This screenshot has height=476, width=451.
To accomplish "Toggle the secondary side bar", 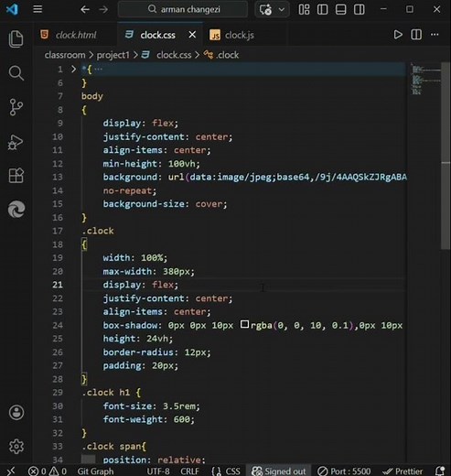I will click(359, 9).
